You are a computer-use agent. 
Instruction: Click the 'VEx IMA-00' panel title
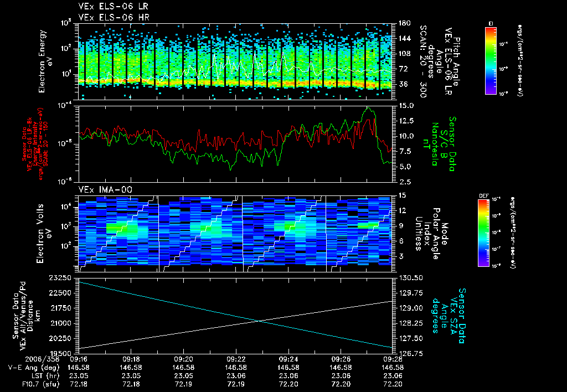click(105, 189)
